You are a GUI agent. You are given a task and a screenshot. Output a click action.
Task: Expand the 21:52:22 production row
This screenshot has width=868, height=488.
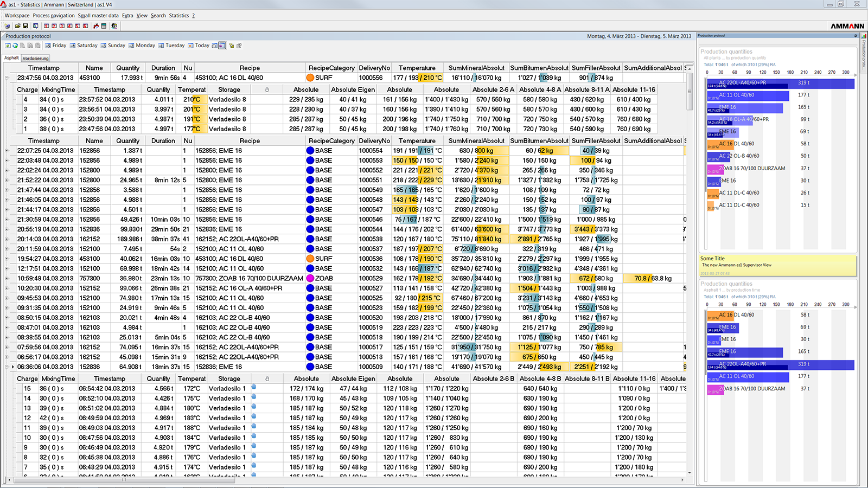tap(7, 180)
